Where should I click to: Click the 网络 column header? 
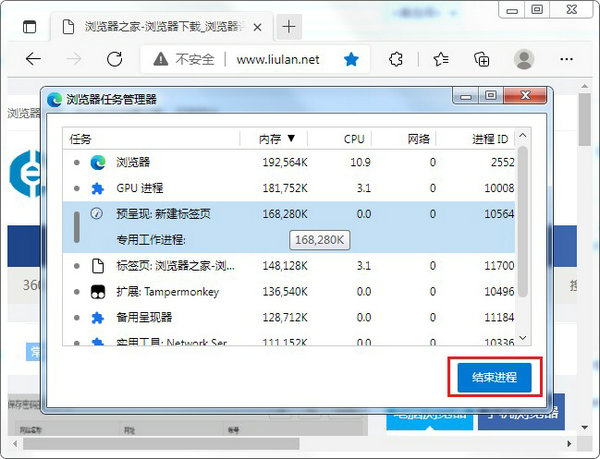click(419, 139)
